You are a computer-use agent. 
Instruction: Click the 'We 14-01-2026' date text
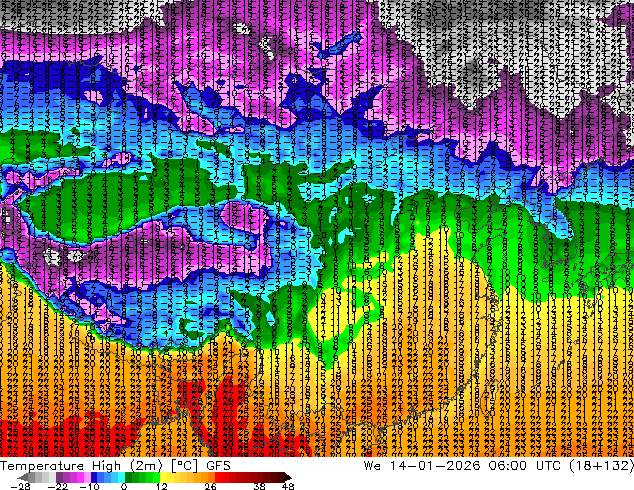pyautogui.click(x=421, y=466)
